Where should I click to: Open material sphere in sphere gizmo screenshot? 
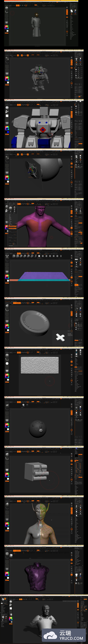pos(7,173)
